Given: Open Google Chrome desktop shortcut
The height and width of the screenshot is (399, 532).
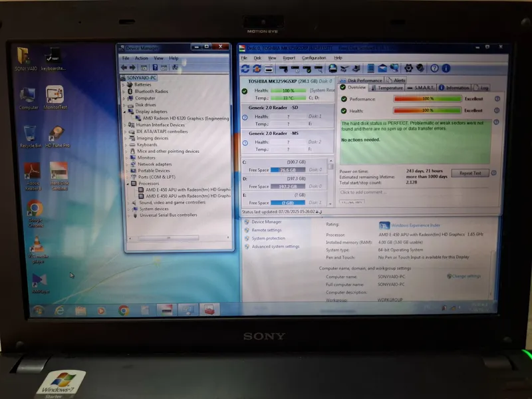Looking at the screenshot, I should 36,213.
